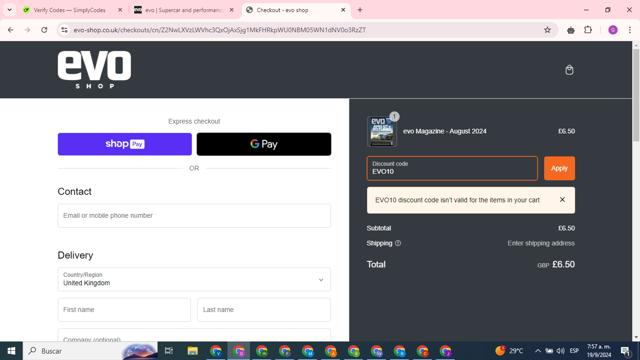
Task: Bookmark this page with the star icon
Action: point(547,30)
